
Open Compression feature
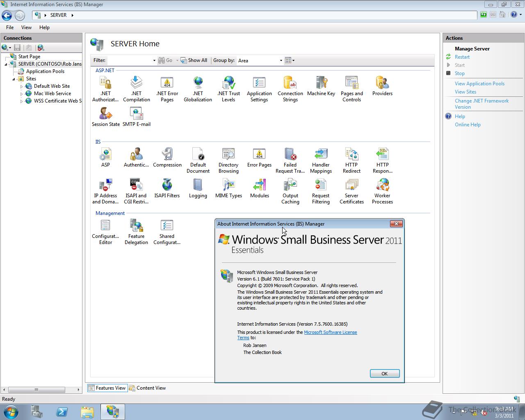point(167,157)
